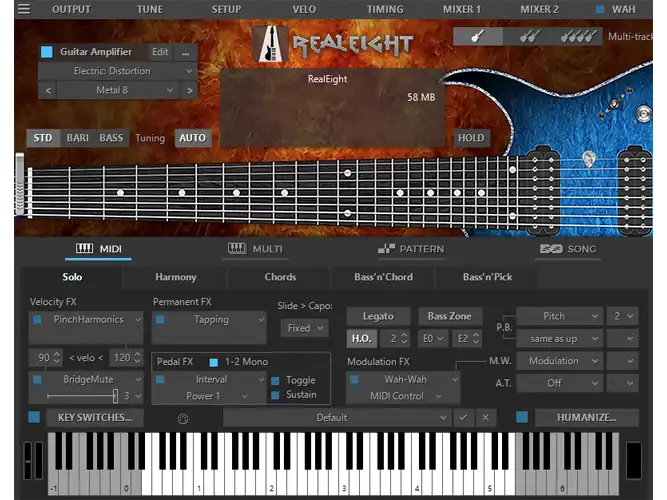Open HUMANIZE settings button

587,418
